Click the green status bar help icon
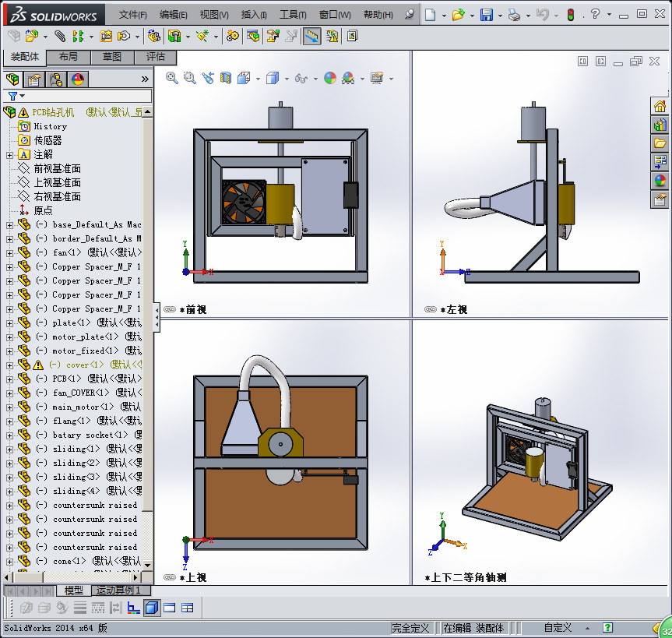The height and width of the screenshot is (638, 672). click(607, 628)
